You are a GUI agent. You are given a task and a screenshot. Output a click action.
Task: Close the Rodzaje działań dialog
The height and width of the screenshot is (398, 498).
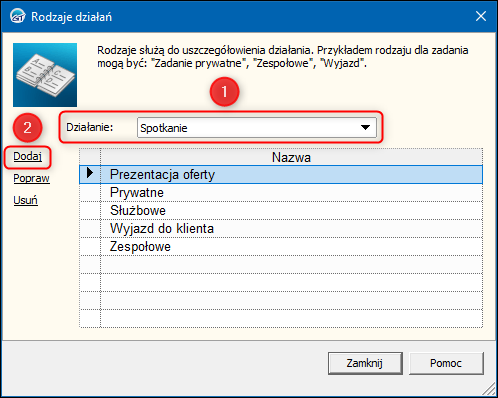(481, 16)
